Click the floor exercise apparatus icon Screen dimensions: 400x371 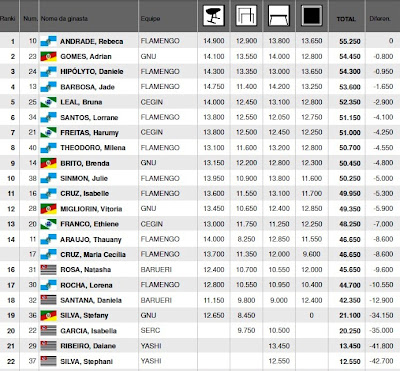[312, 16]
